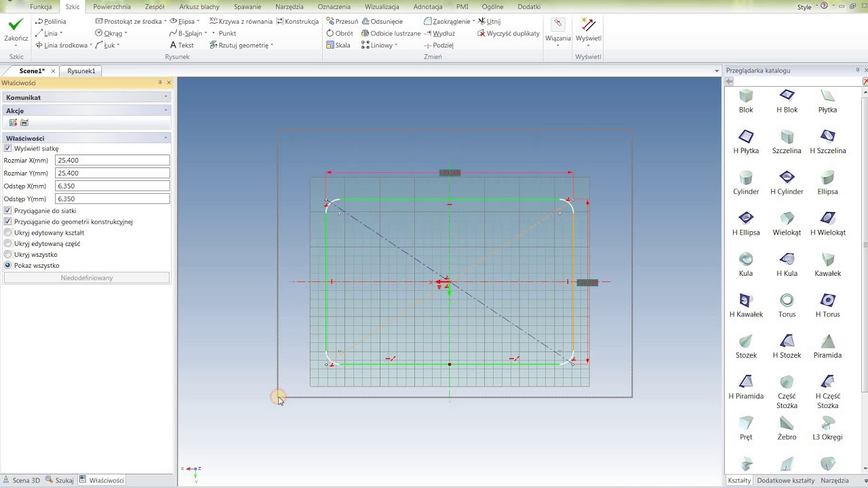Pick the Torus shape
868x488 pixels.
[787, 306]
